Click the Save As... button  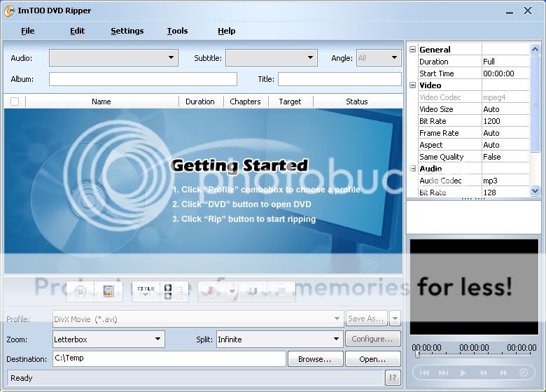pos(366,318)
